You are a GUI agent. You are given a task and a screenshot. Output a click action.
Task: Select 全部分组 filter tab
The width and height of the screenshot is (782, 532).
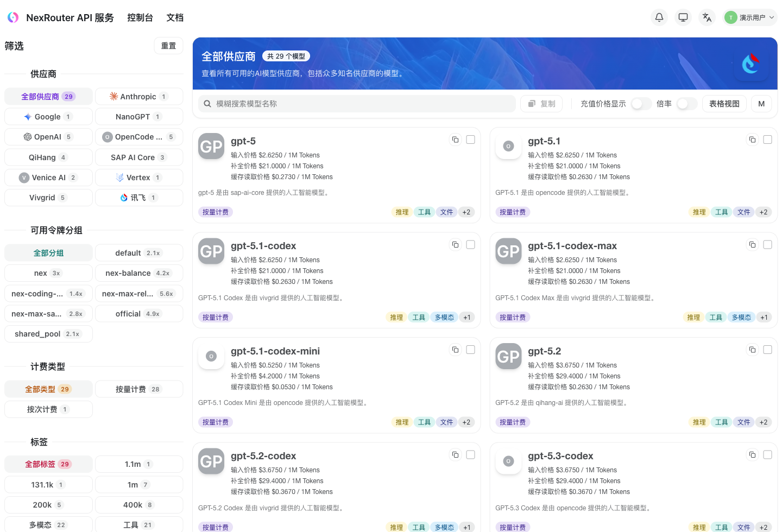point(48,253)
